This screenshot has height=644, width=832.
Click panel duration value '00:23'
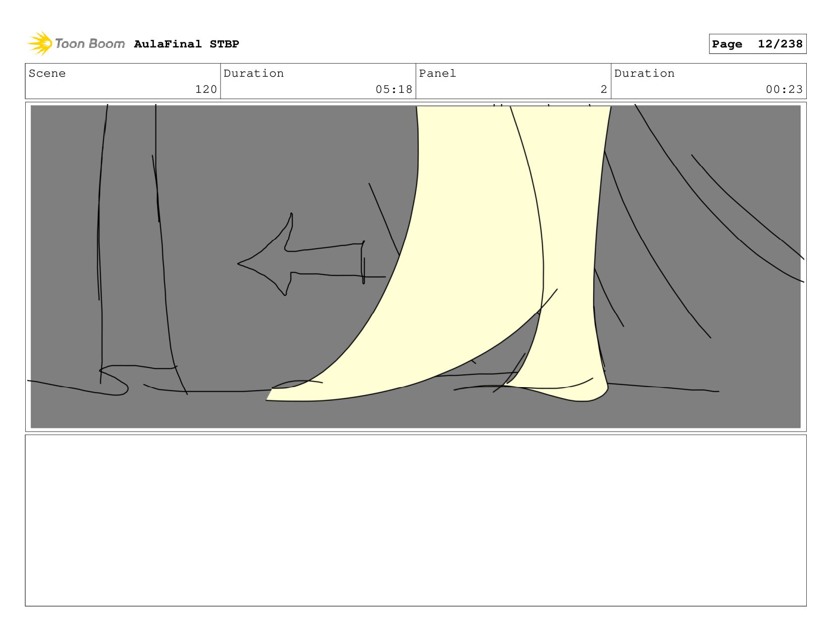784,89
